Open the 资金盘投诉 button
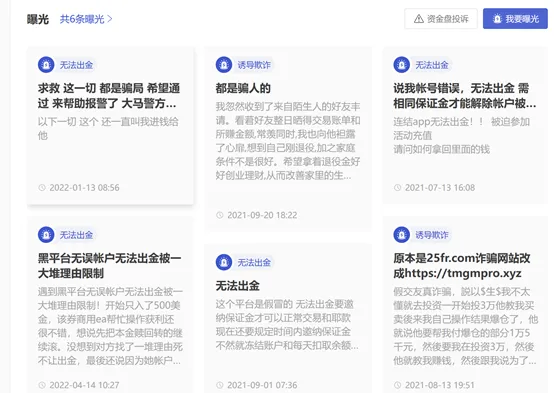The width and height of the screenshot is (554, 393). (441, 19)
